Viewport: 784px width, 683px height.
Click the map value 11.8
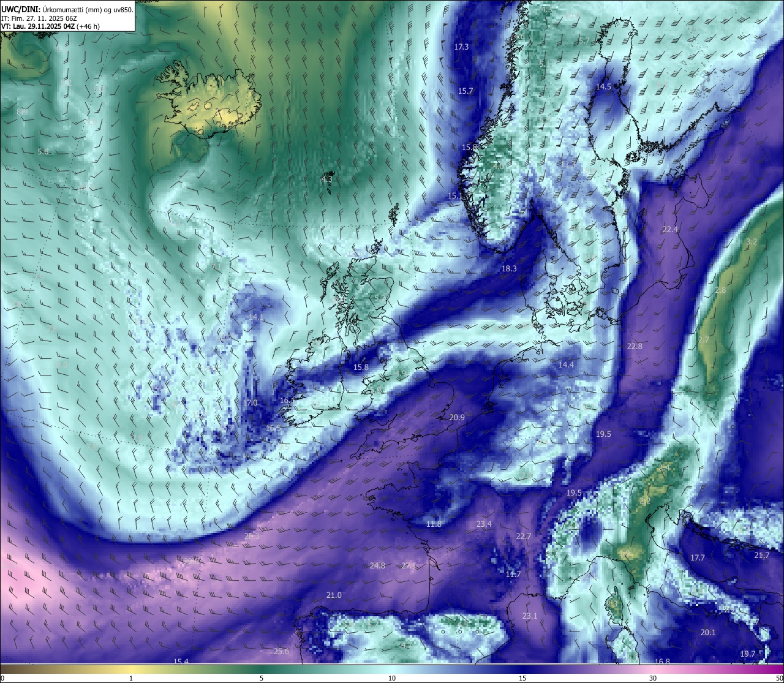point(434,524)
